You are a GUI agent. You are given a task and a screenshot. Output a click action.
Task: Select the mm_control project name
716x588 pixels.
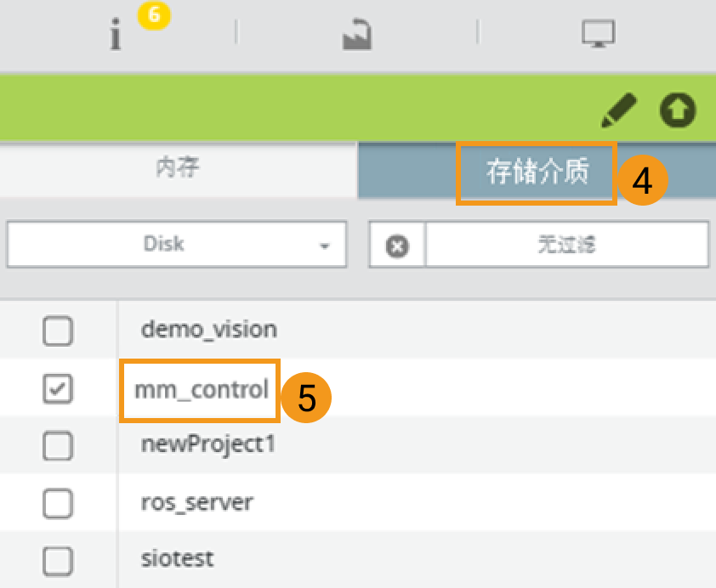click(x=201, y=390)
